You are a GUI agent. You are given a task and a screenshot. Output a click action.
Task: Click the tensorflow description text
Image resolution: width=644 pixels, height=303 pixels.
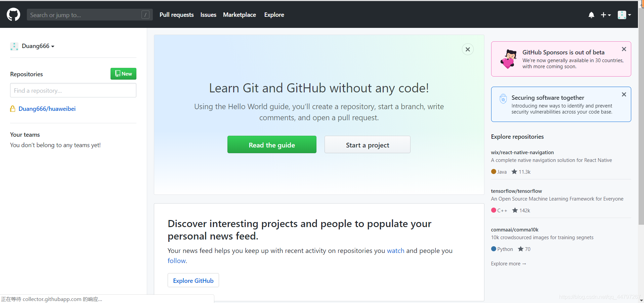coord(557,199)
